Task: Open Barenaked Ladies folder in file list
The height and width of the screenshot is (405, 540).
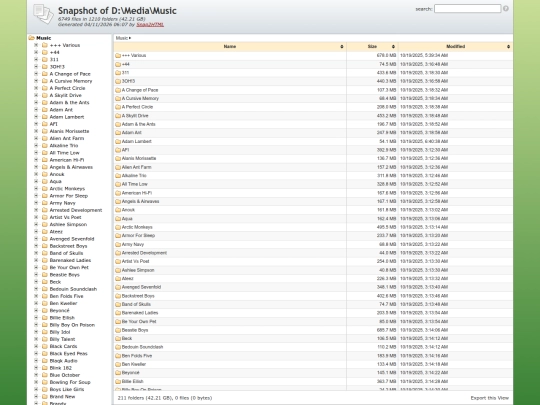Action: [140, 313]
